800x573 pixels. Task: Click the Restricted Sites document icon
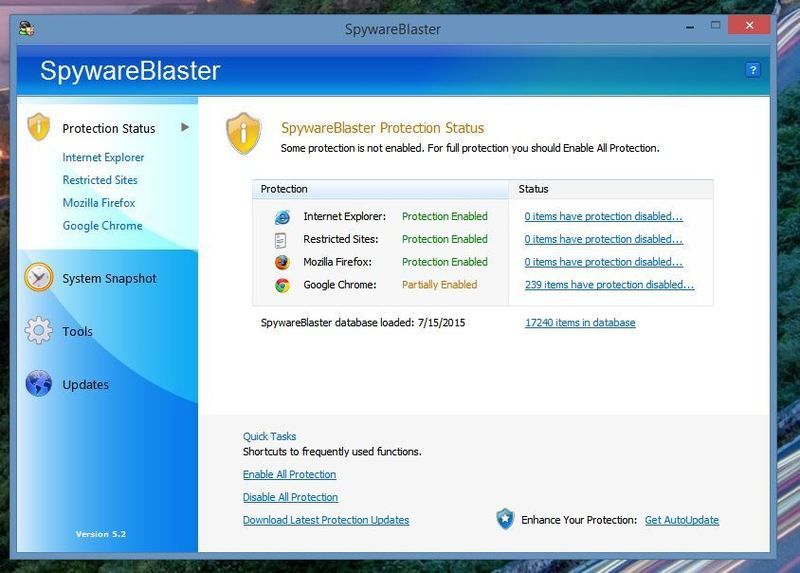click(x=282, y=240)
